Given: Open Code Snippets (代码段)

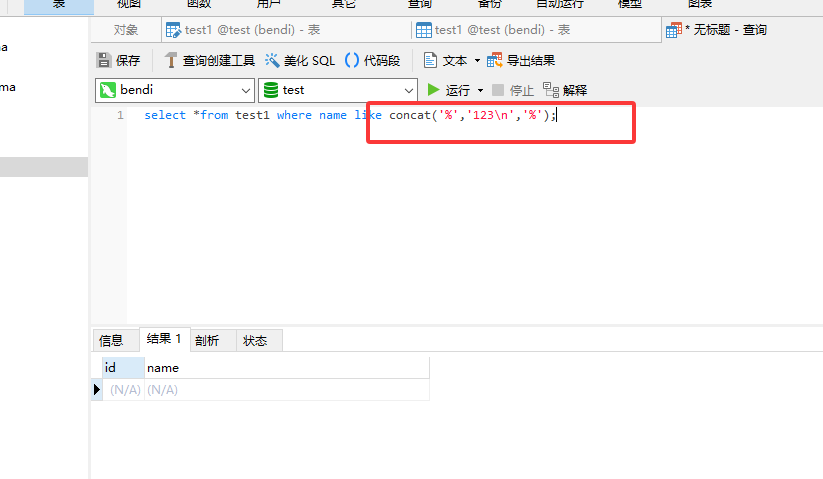Looking at the screenshot, I should (x=373, y=60).
